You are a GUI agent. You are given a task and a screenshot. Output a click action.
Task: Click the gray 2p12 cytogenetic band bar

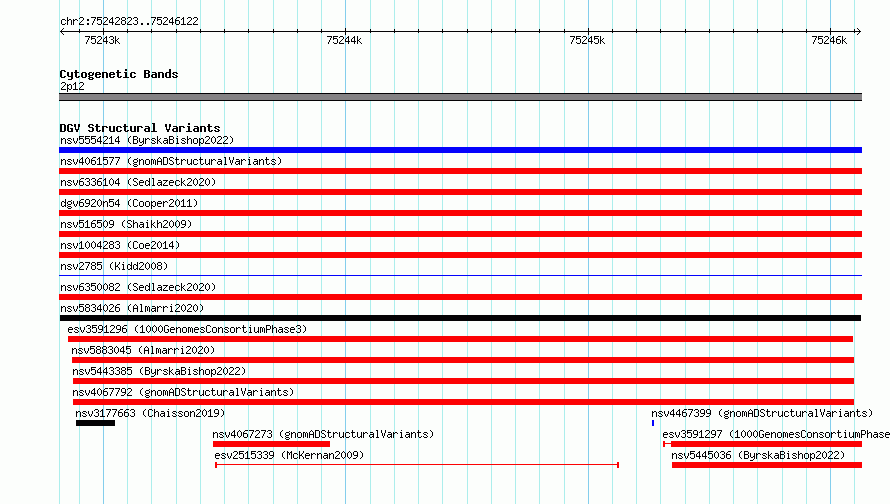point(460,97)
